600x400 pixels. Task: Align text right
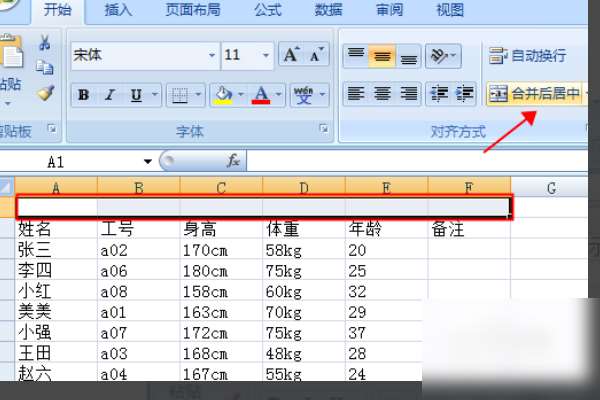(x=408, y=93)
